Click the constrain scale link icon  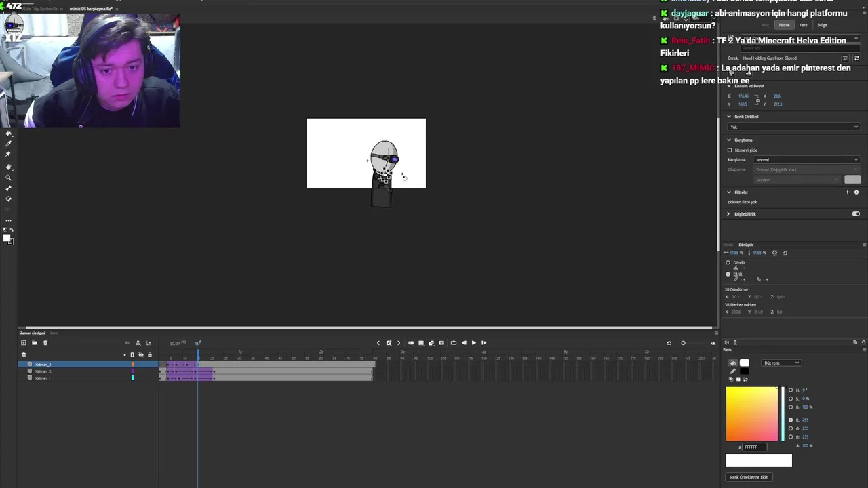coord(775,253)
